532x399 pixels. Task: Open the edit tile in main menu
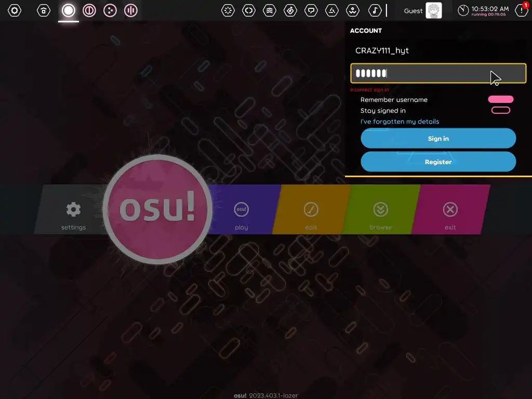tap(311, 209)
